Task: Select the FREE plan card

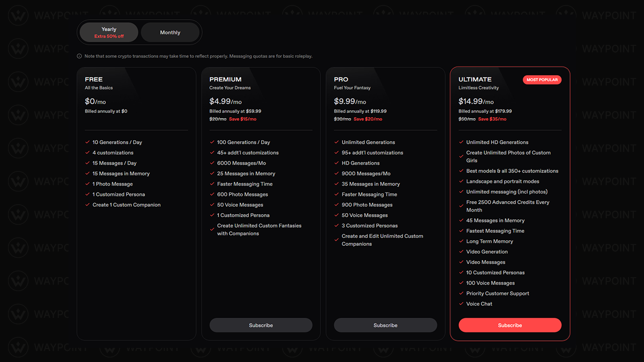Action: (136, 204)
